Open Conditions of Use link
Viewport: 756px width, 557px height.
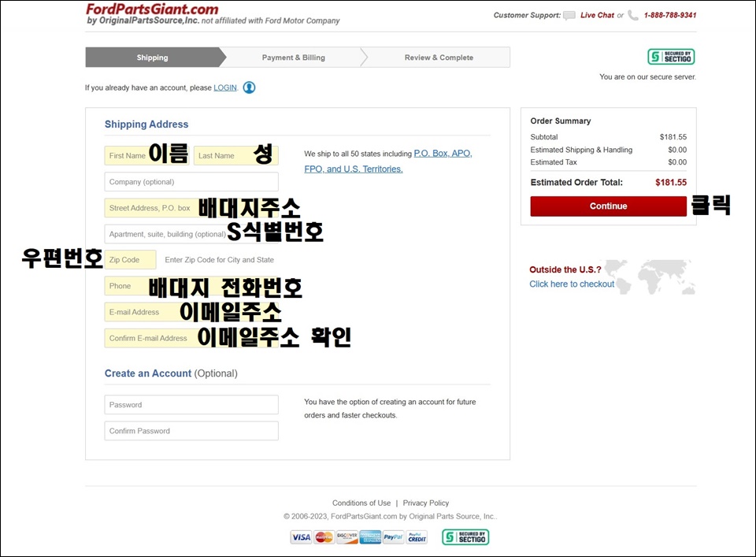click(361, 503)
